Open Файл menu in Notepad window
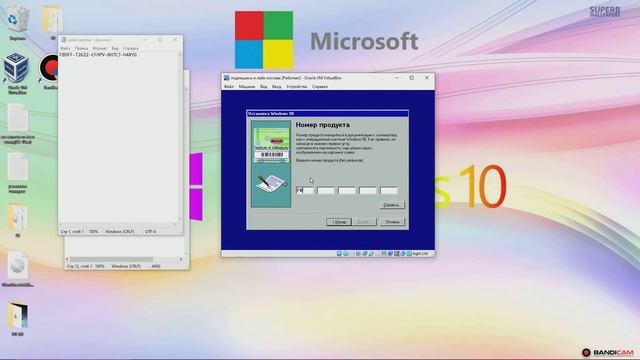Screen dimensions: 640x360 pos(65,48)
